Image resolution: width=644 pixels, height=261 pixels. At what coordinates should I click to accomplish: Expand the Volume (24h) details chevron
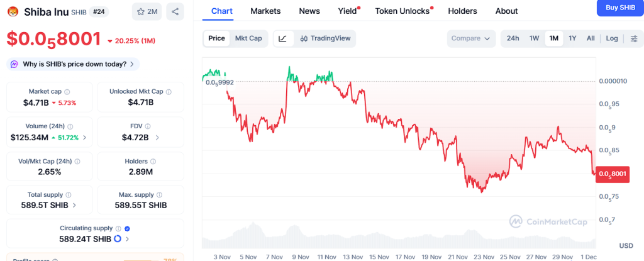(85, 137)
